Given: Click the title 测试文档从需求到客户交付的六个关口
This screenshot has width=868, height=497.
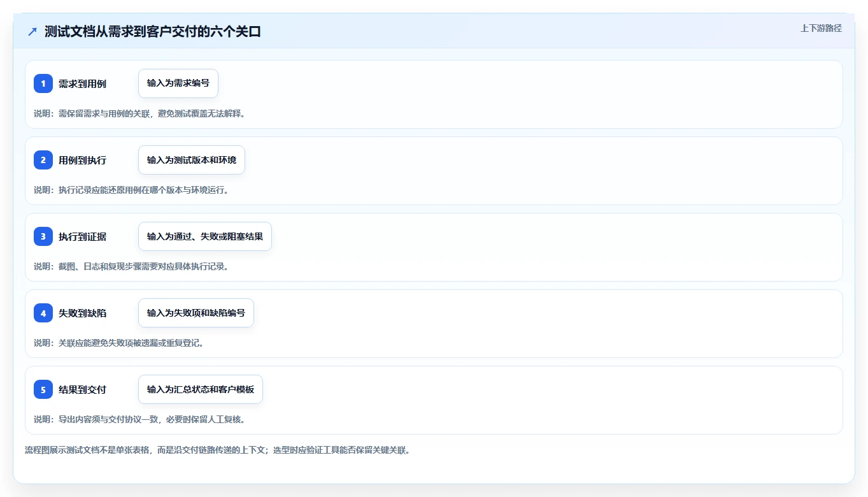Looking at the screenshot, I should pyautogui.click(x=153, y=31).
